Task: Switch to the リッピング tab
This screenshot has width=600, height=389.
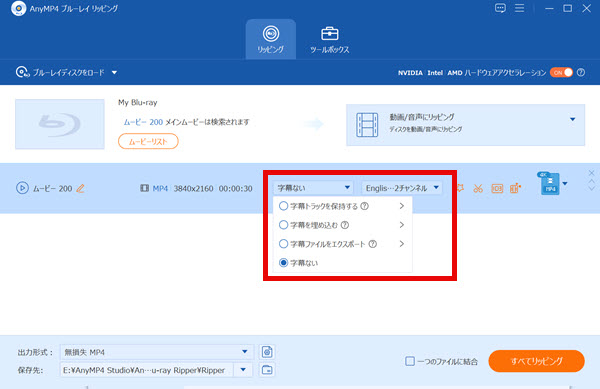Action: pyautogui.click(x=271, y=39)
